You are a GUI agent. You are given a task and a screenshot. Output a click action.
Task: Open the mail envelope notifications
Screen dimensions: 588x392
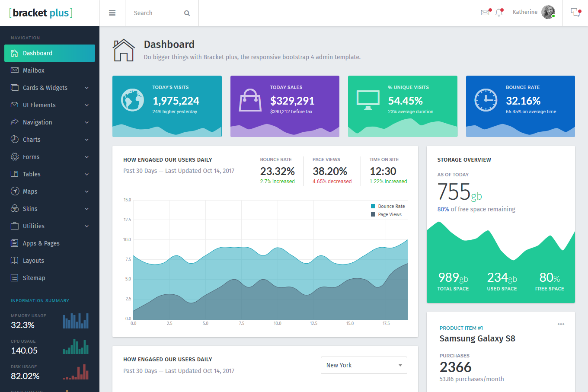tap(485, 13)
